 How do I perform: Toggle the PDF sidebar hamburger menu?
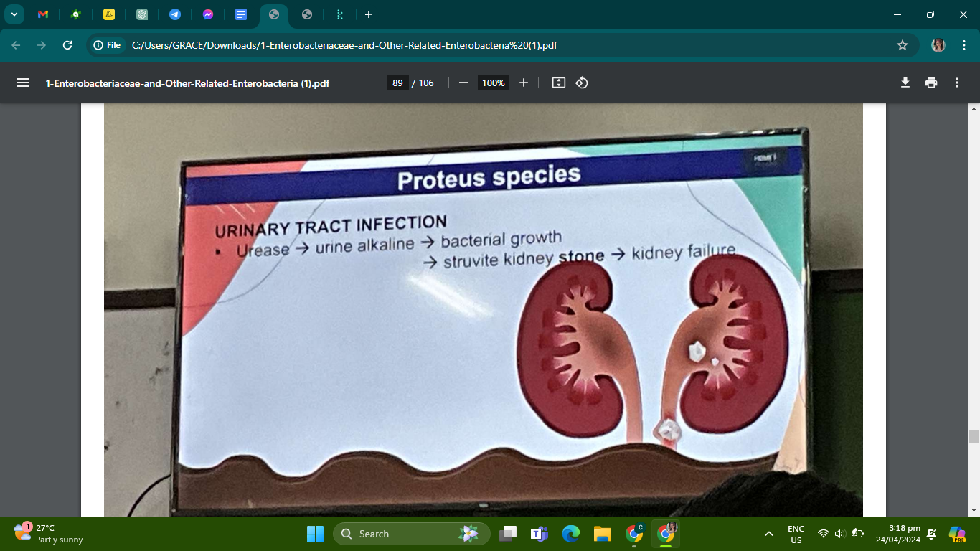click(x=23, y=83)
